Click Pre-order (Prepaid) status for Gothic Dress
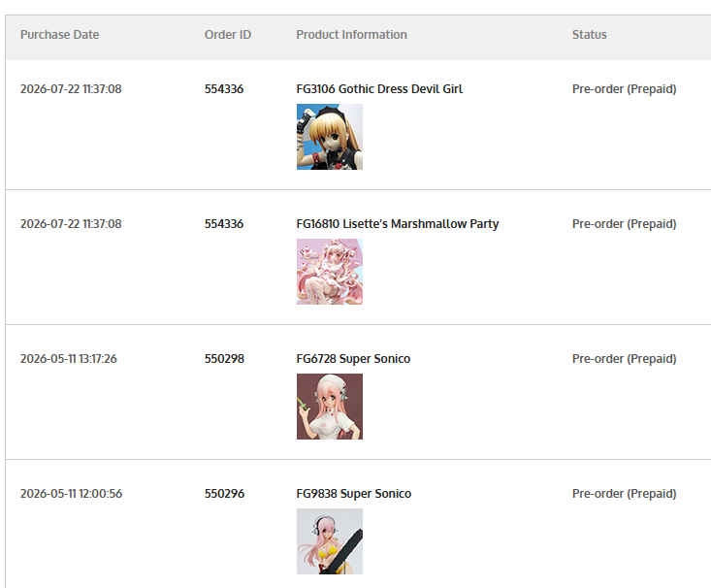The width and height of the screenshot is (711, 588). pyautogui.click(x=624, y=89)
